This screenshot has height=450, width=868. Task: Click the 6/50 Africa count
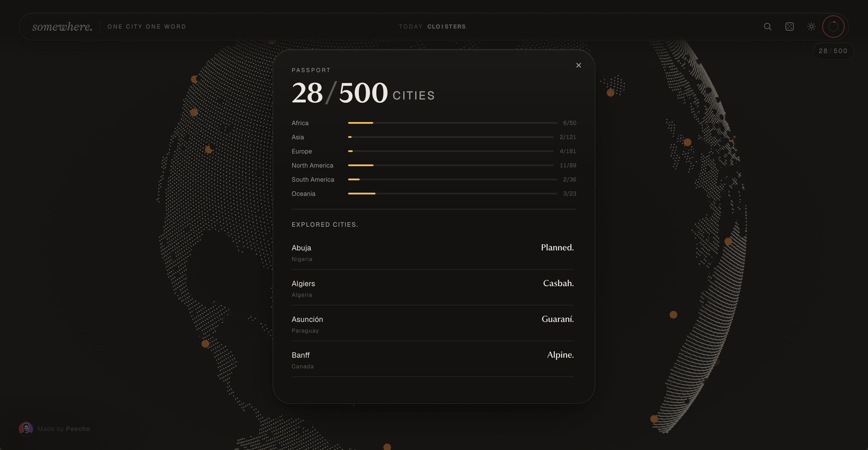(569, 123)
